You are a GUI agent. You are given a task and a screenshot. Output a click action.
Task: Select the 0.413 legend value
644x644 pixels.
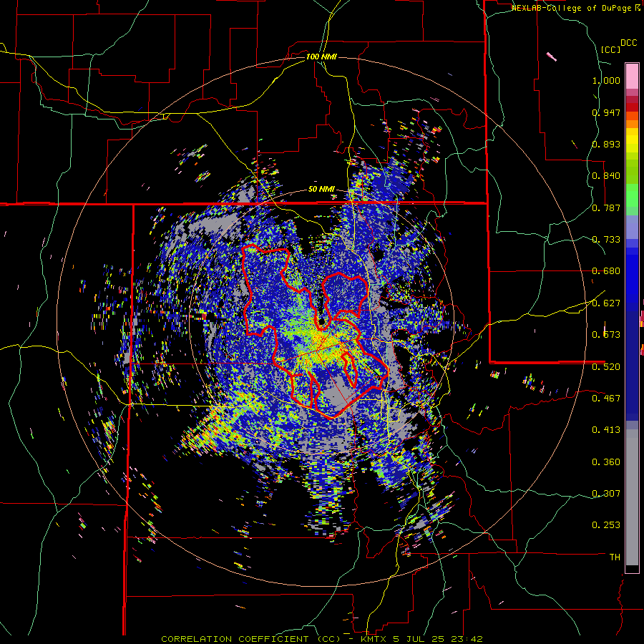(606, 430)
